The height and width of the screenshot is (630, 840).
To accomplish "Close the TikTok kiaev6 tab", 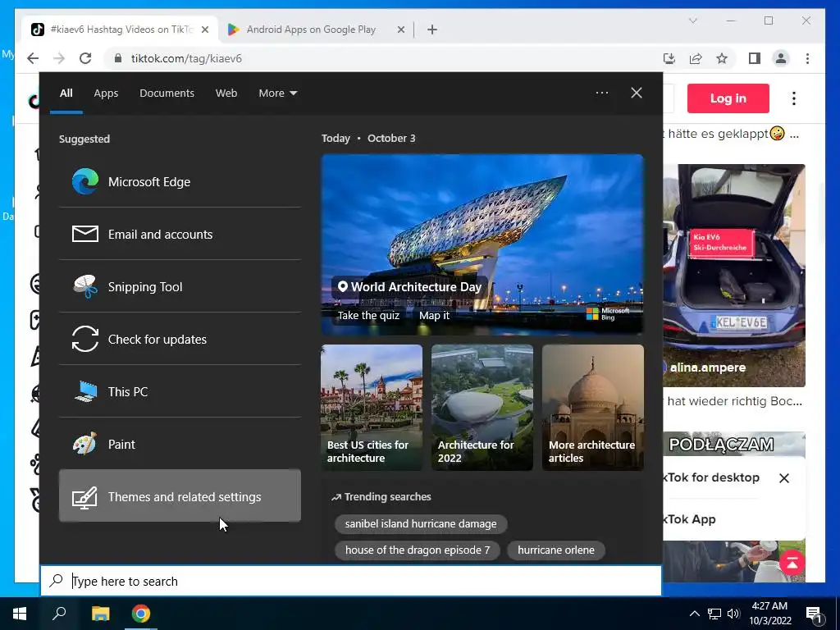I will point(204,30).
